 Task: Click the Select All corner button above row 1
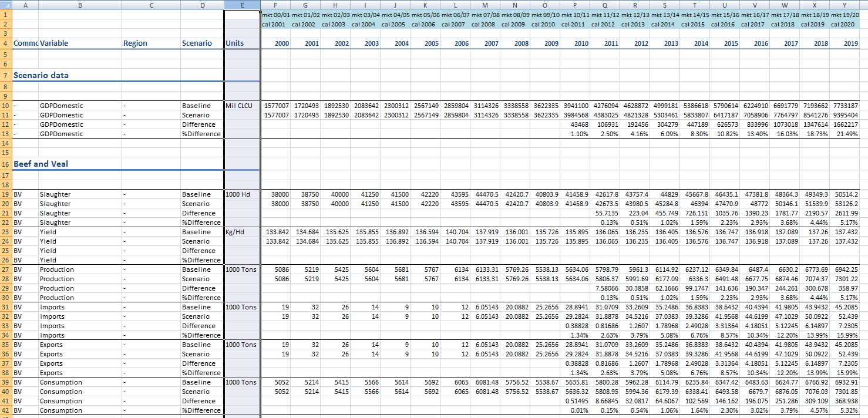(x=6, y=5)
